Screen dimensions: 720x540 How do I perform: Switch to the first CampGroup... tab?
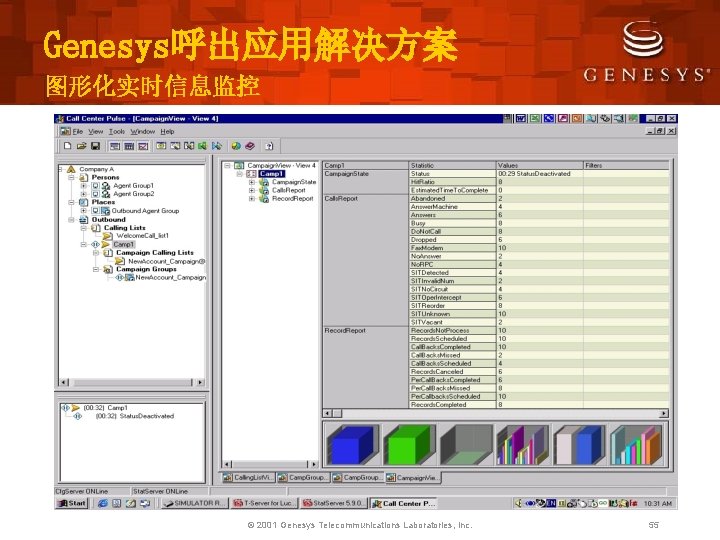tap(303, 478)
